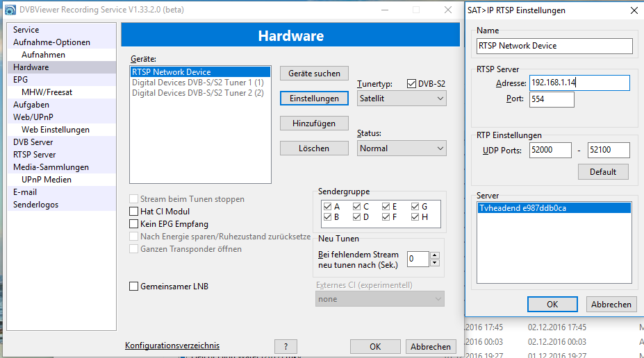This screenshot has width=644, height=358.
Task: Click the Default button for UDP ports
Action: pos(603,172)
